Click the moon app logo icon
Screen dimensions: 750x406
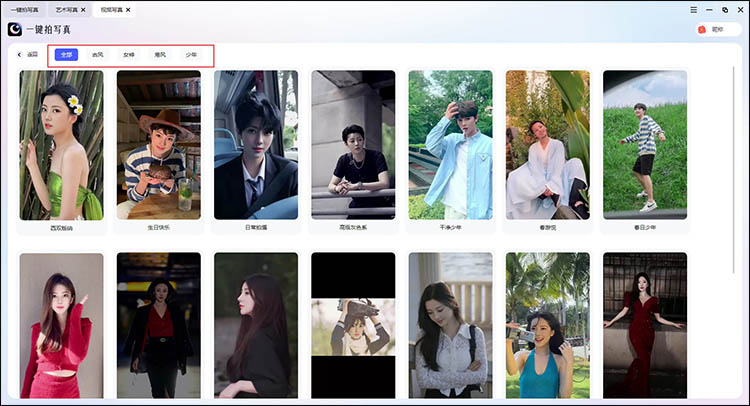pyautogui.click(x=15, y=29)
